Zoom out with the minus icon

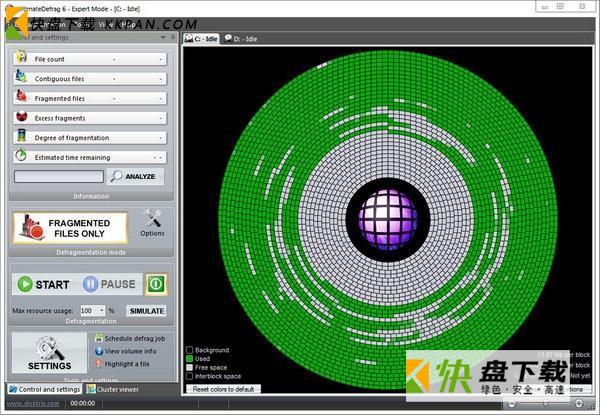click(x=512, y=403)
